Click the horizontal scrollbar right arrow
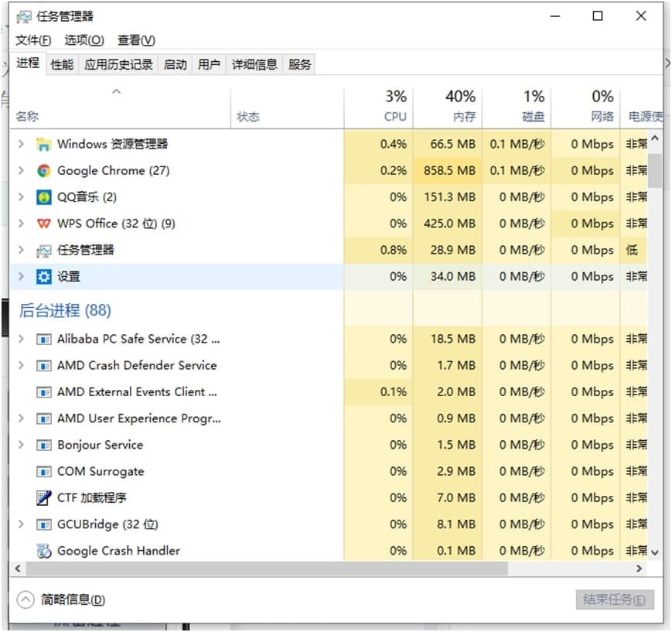 [x=639, y=569]
